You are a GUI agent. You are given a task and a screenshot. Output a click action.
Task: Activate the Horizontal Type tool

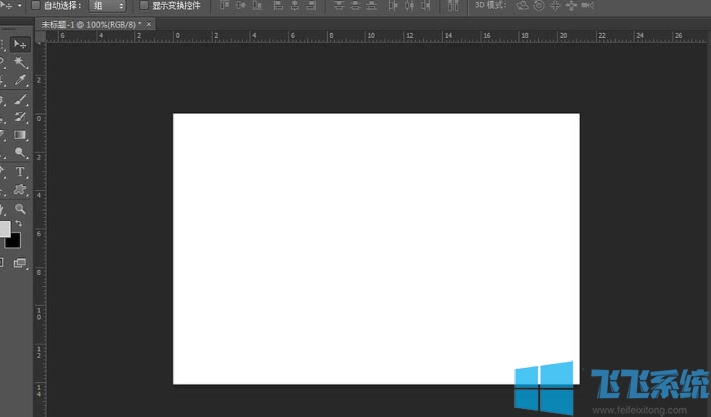pyautogui.click(x=20, y=172)
